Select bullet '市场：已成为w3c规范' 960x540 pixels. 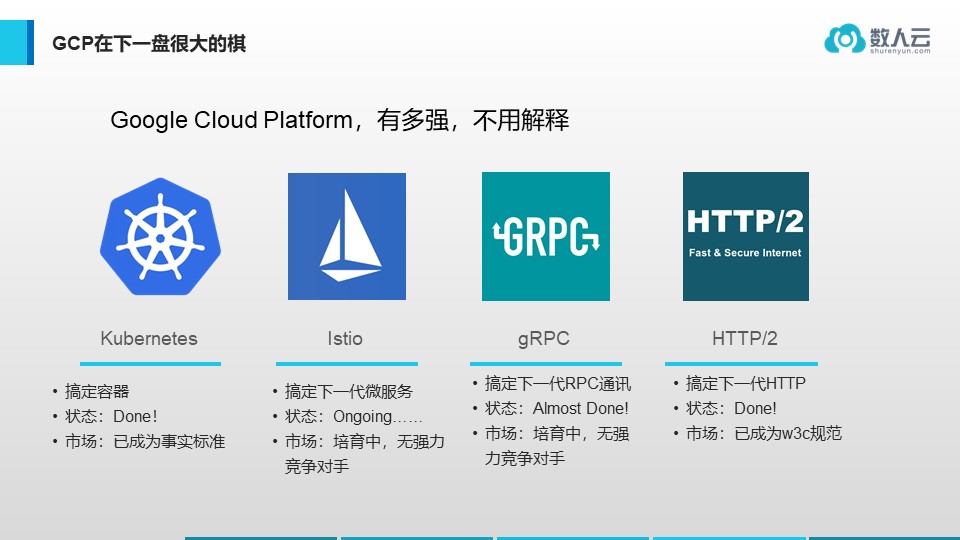(763, 433)
